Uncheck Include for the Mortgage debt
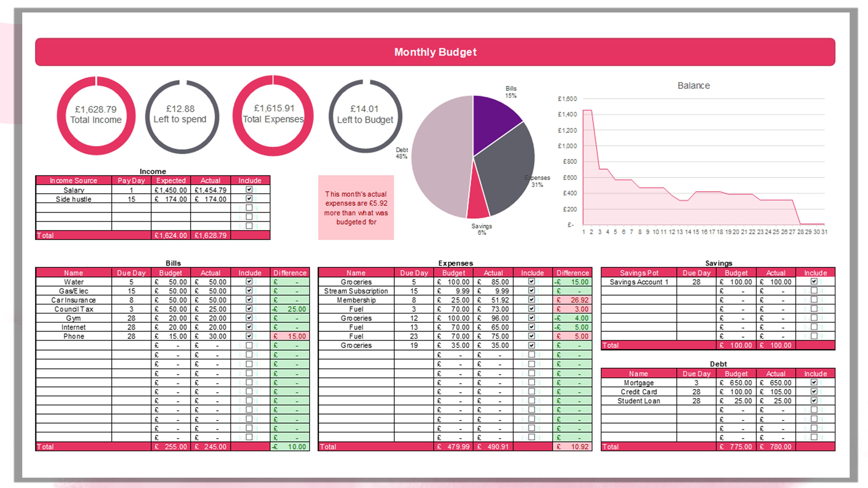Viewport: 868px width, 488px height. click(x=815, y=383)
